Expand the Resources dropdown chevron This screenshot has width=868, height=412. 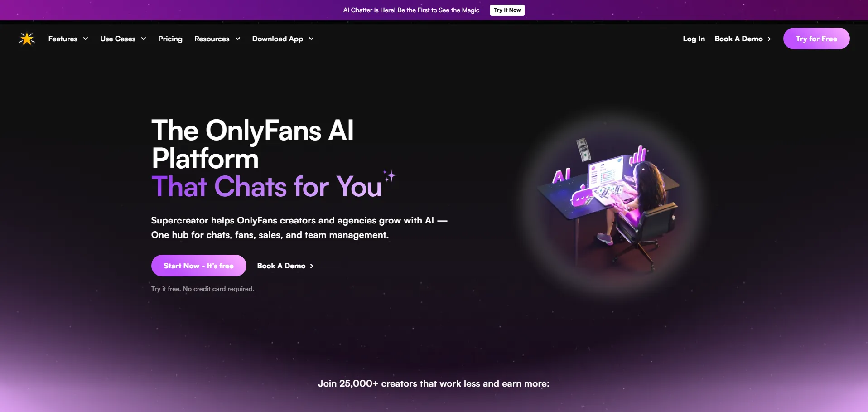tap(238, 39)
